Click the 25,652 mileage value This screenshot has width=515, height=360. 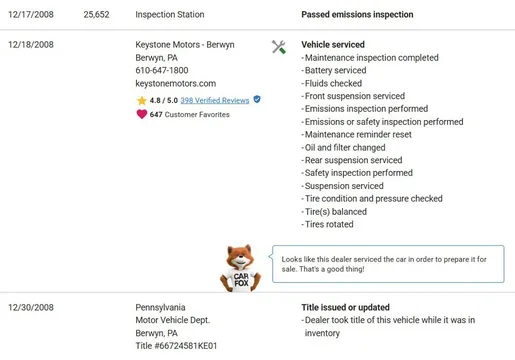tap(96, 14)
